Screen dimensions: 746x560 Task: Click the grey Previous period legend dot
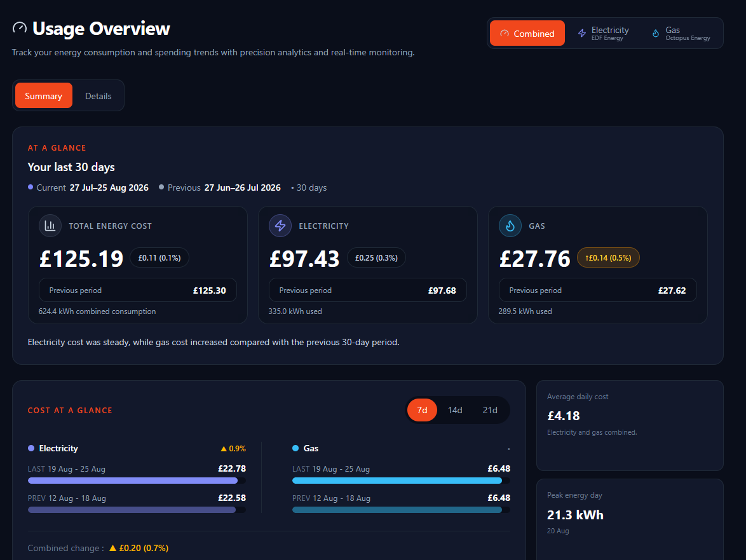(161, 188)
